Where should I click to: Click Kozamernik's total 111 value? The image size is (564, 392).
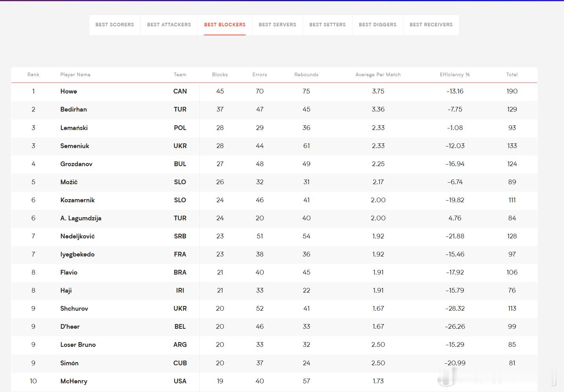pyautogui.click(x=512, y=200)
